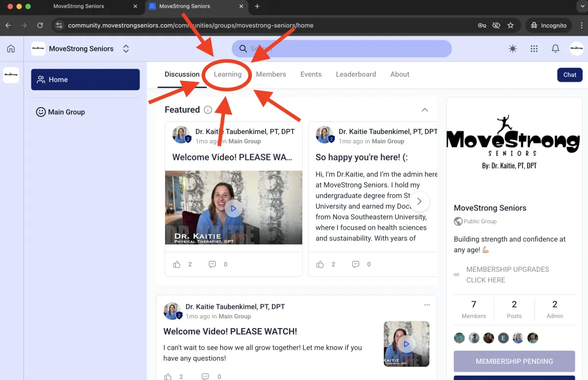Click the MoveStrong Seniors logo banner in sidebar
This screenshot has height=380, width=588.
(x=513, y=142)
